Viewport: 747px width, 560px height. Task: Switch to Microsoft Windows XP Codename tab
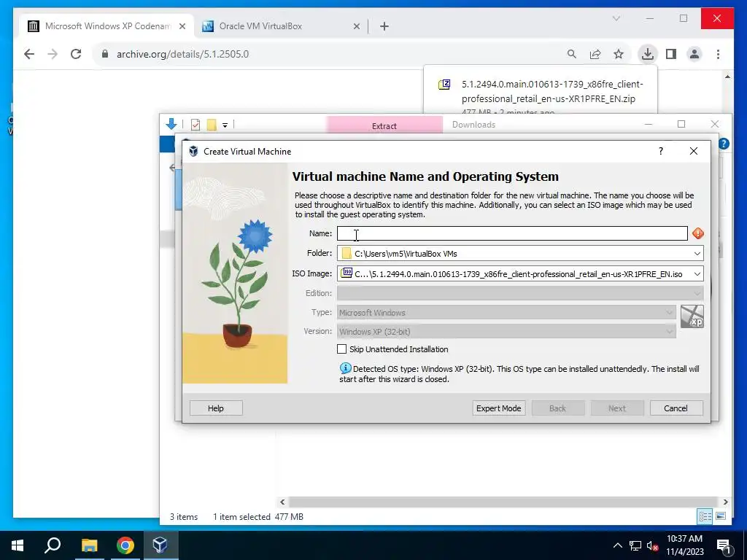pos(107,26)
